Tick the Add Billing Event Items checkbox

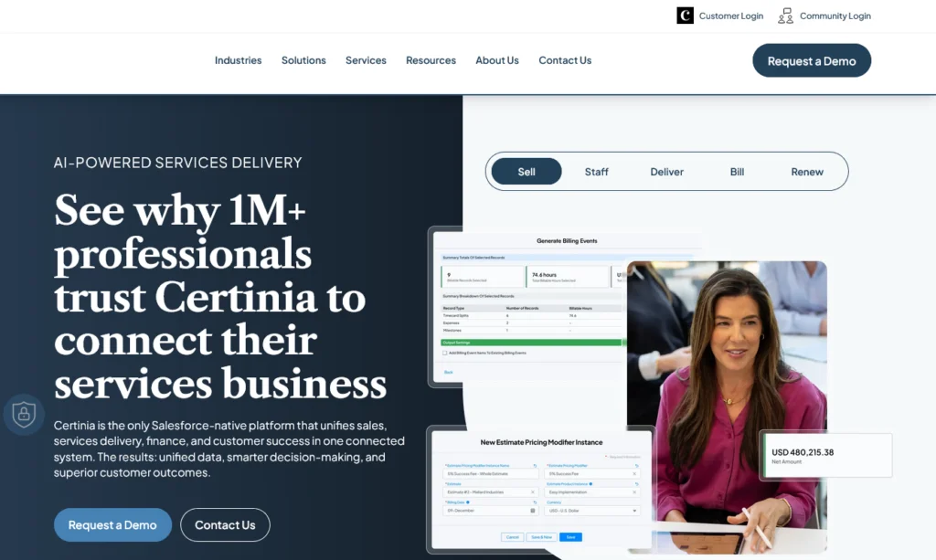coord(445,353)
